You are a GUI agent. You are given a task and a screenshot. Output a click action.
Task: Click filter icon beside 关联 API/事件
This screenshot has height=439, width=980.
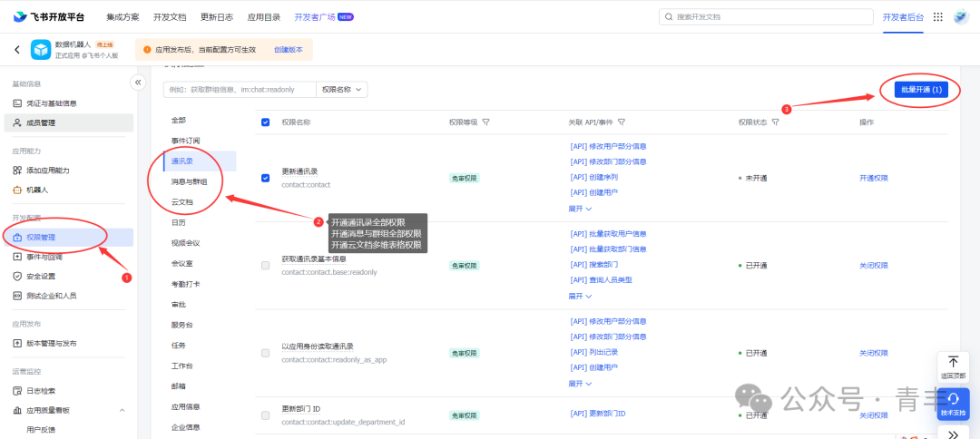pos(622,122)
